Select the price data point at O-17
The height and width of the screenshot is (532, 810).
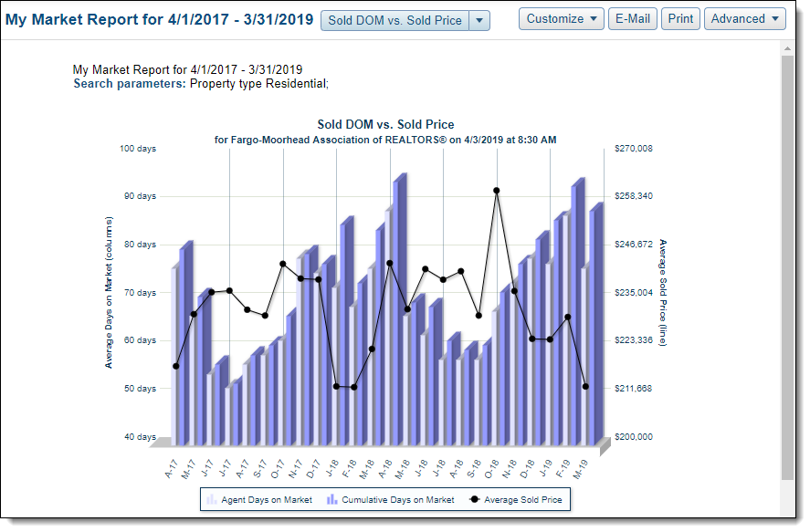pyautogui.click(x=283, y=264)
